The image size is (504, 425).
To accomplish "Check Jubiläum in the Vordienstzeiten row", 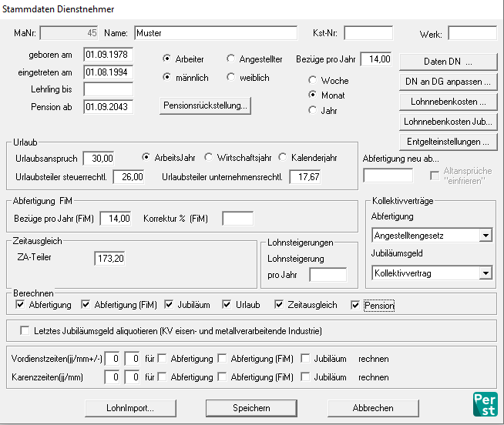I will click(305, 358).
